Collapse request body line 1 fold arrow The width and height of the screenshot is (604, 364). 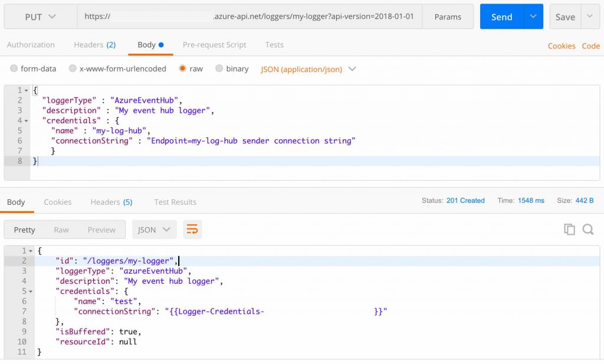tap(26, 90)
